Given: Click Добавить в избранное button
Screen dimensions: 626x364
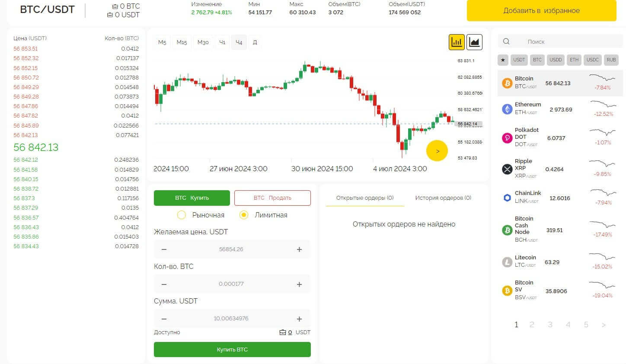Looking at the screenshot, I should click(541, 11).
